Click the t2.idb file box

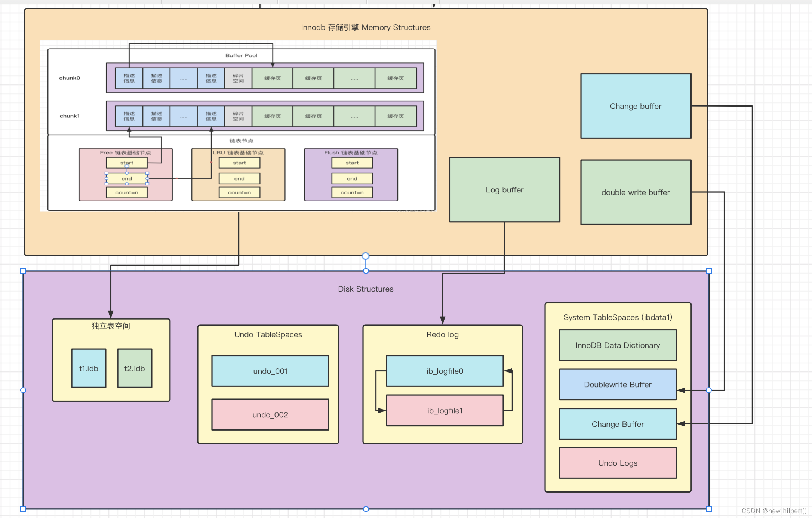click(x=135, y=369)
